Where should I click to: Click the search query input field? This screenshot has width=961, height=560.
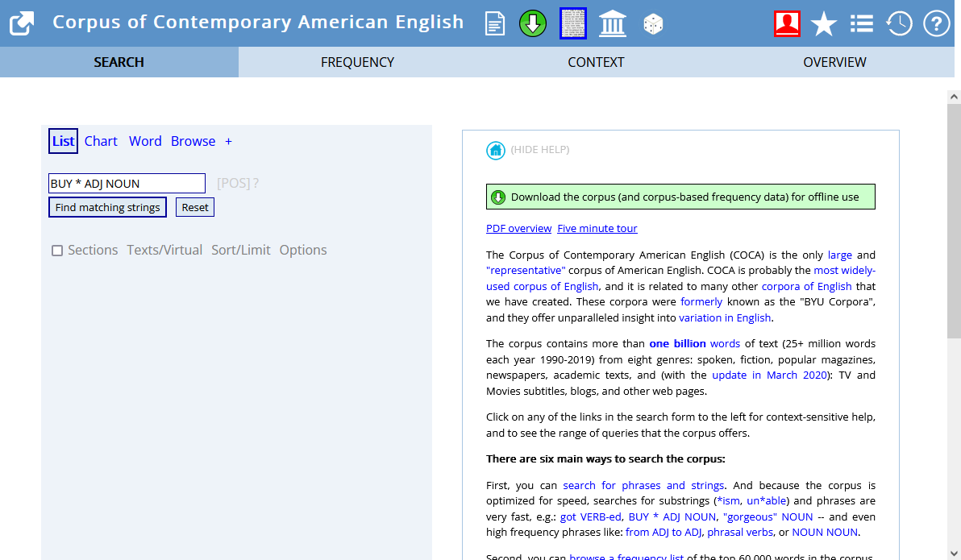coord(127,183)
